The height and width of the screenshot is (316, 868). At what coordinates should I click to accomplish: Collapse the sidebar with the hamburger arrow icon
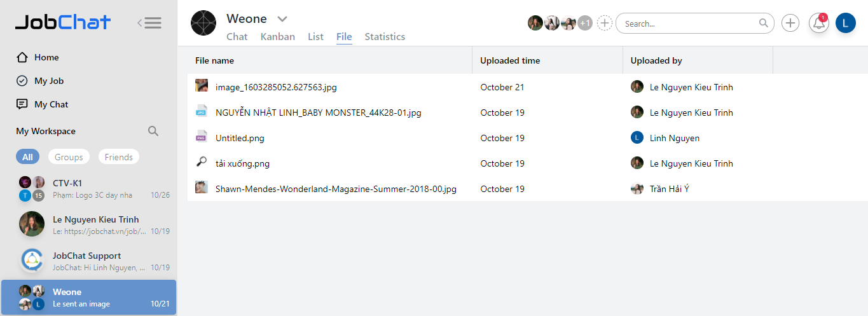pos(150,24)
